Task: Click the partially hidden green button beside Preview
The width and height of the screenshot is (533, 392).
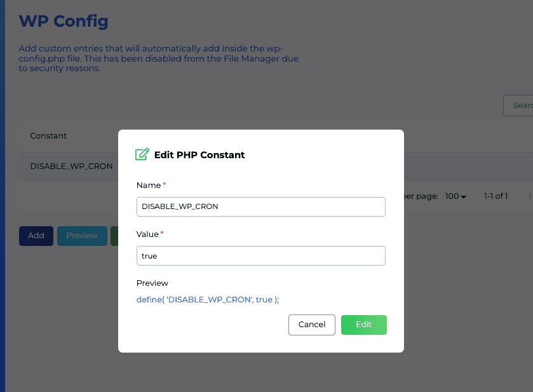Action: 114,236
